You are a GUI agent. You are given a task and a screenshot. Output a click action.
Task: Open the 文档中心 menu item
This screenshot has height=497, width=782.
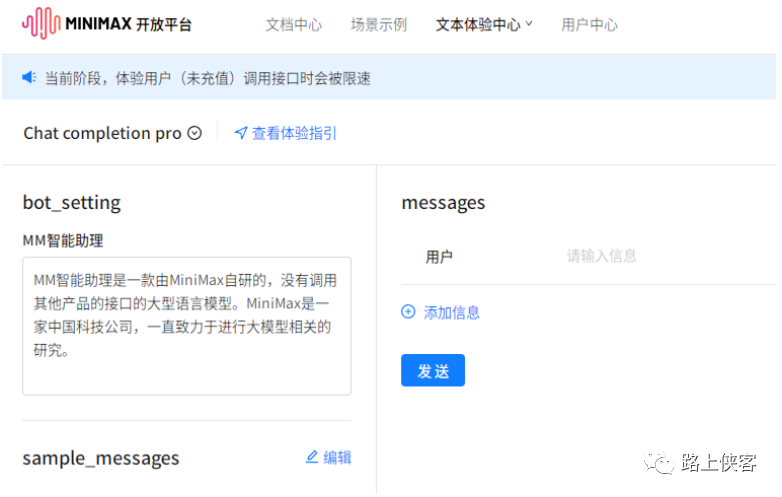[x=294, y=24]
